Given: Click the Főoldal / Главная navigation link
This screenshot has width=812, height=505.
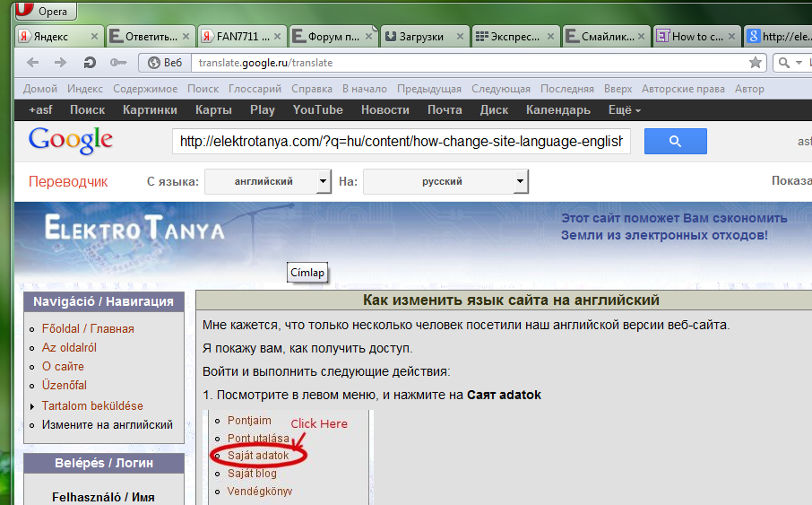Looking at the screenshot, I should point(88,328).
